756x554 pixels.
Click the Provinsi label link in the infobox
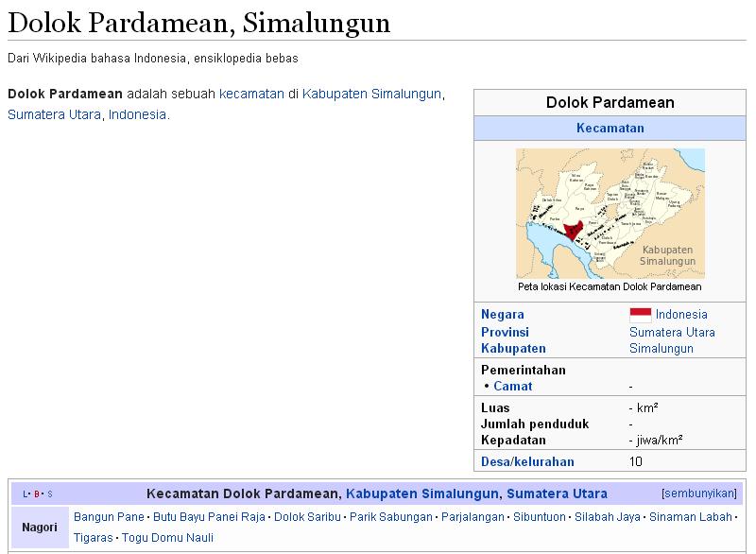[x=505, y=332]
